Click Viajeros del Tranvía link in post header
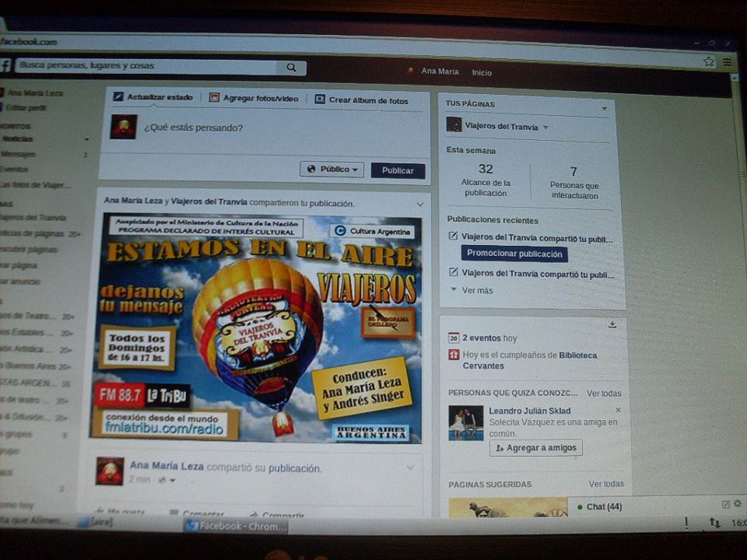Screen dimensions: 747x560 (209, 201)
